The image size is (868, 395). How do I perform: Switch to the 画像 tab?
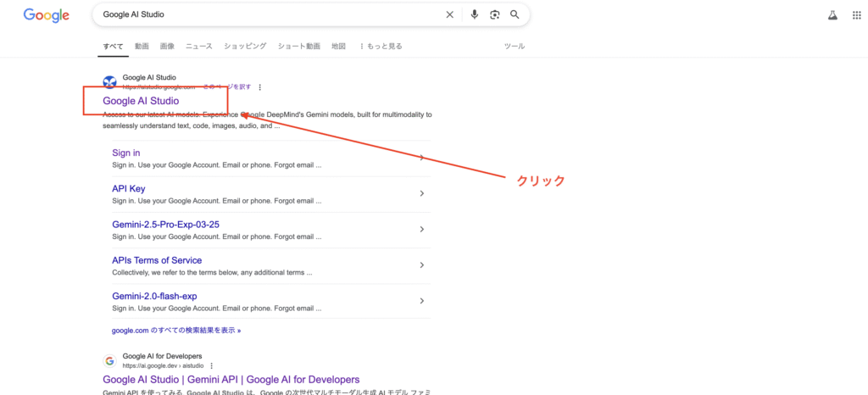167,47
